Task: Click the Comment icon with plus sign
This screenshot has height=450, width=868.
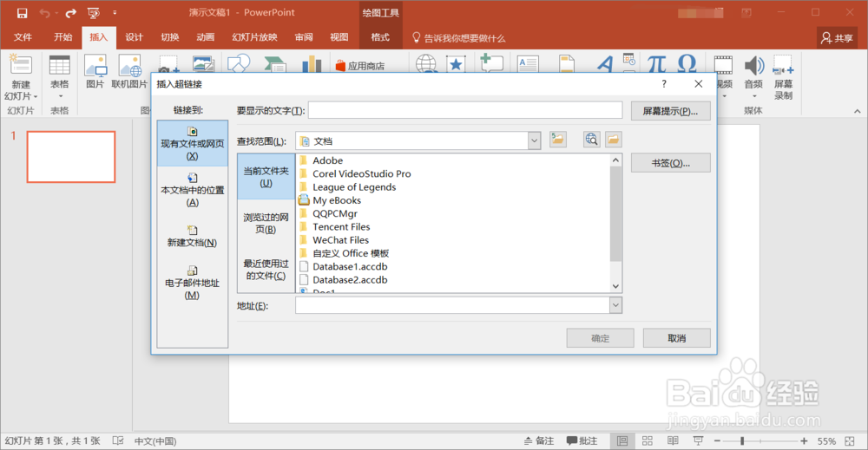Action: [491, 63]
